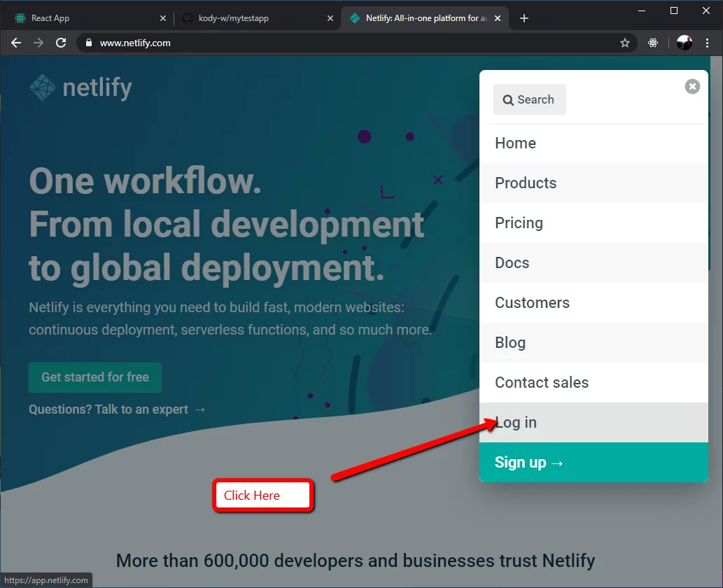Open a new browser tab
The image size is (723, 588).
524,18
